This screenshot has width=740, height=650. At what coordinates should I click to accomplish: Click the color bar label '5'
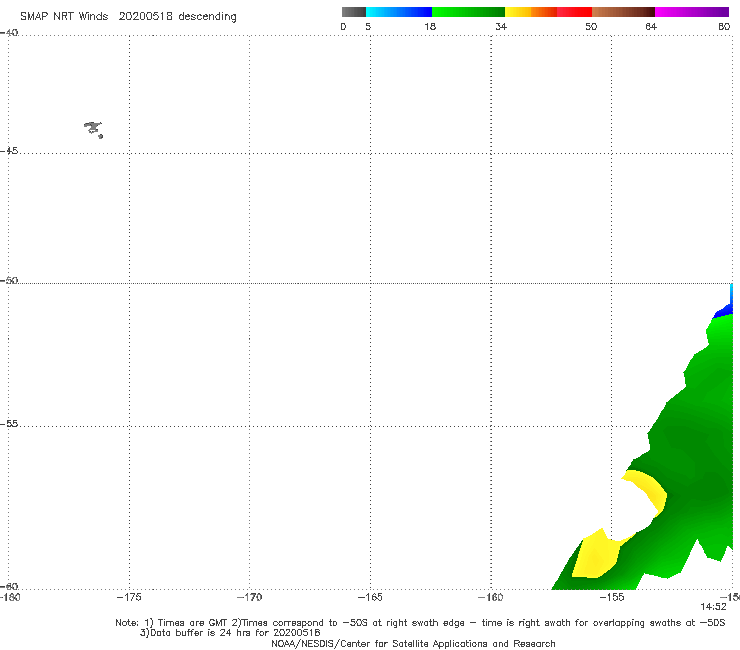368,26
